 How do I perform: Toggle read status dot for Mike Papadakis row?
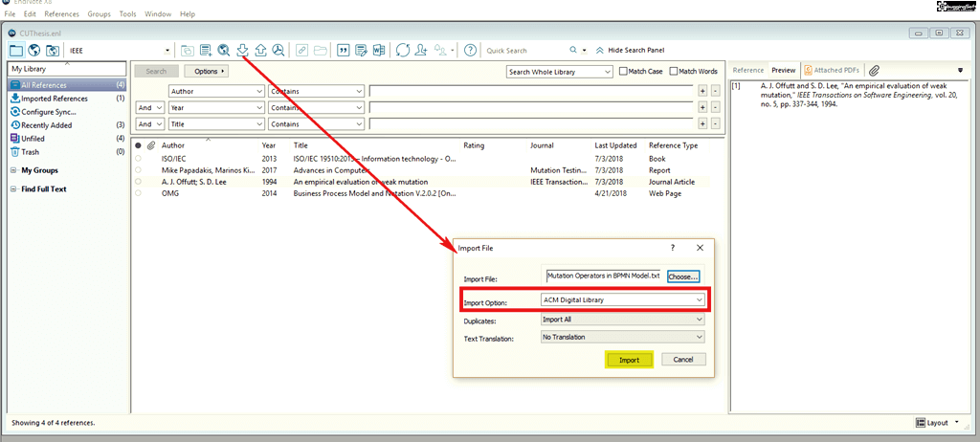(x=138, y=170)
